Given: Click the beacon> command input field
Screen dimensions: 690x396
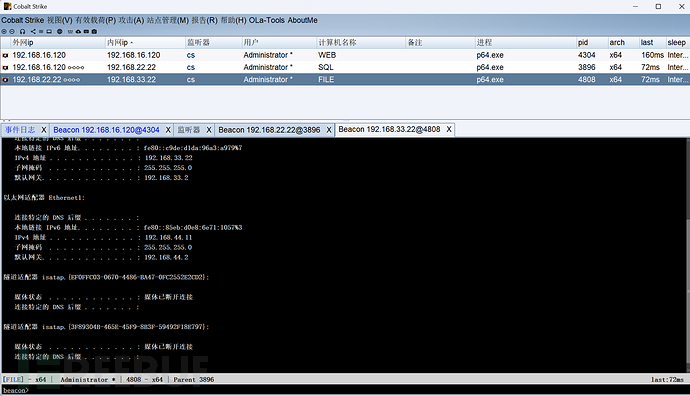Looking at the screenshot, I should pos(345,390).
